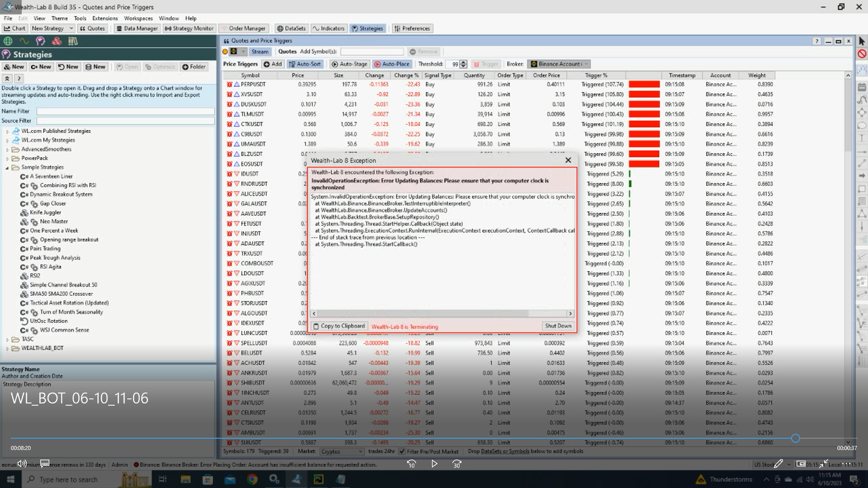Open Preferences from the toolbar
Image resolution: width=868 pixels, height=488 pixels.
coord(412,28)
